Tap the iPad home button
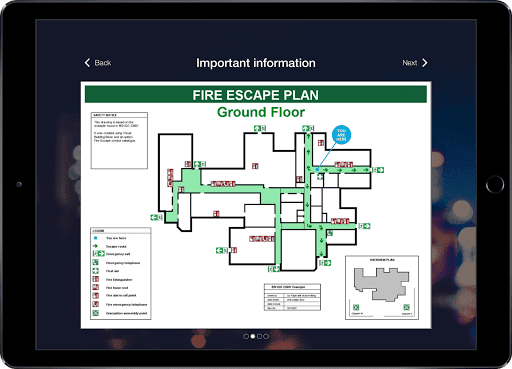The width and height of the screenshot is (512, 369). click(495, 184)
